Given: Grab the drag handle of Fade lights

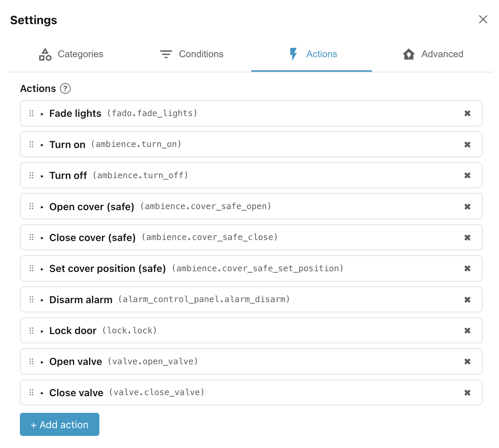Looking at the screenshot, I should (x=32, y=113).
